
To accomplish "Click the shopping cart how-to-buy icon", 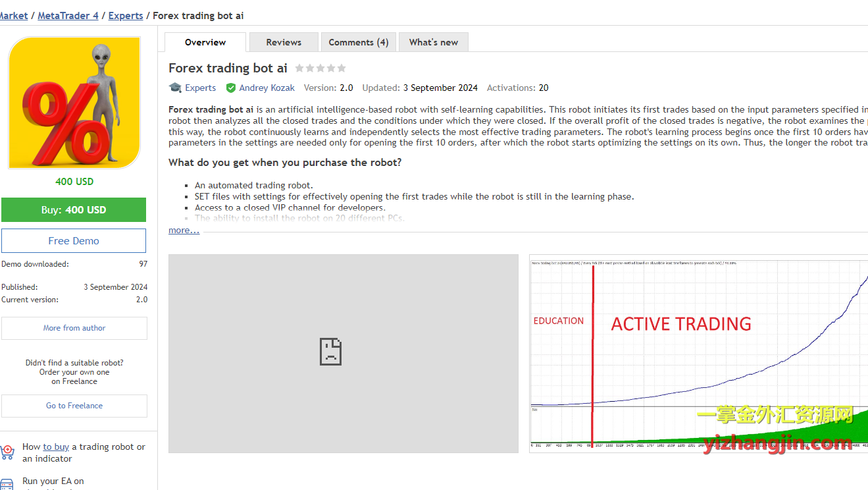I will point(7,452).
